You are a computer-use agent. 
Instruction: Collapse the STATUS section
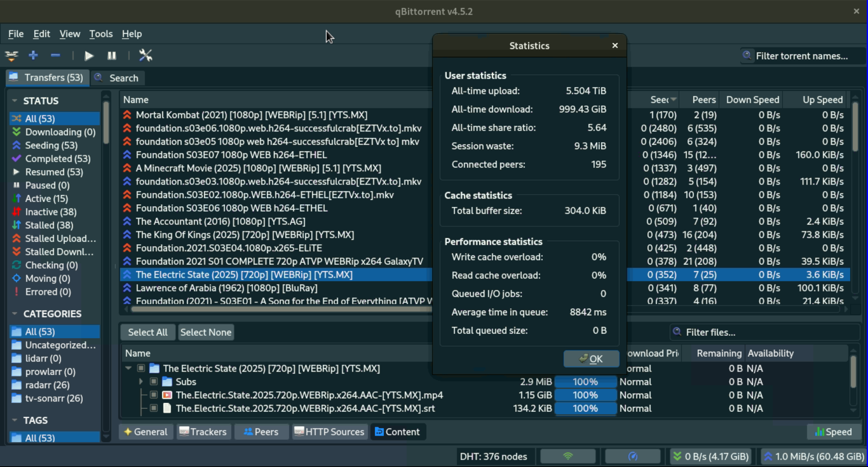(x=15, y=100)
